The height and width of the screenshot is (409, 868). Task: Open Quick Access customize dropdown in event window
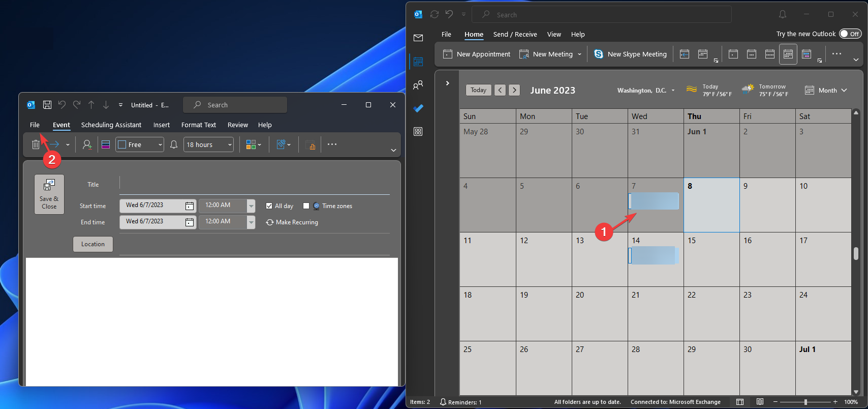(x=120, y=105)
